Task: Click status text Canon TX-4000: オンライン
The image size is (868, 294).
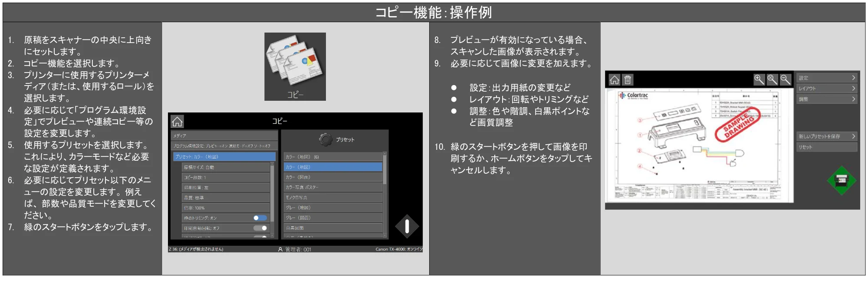Action: [399, 249]
